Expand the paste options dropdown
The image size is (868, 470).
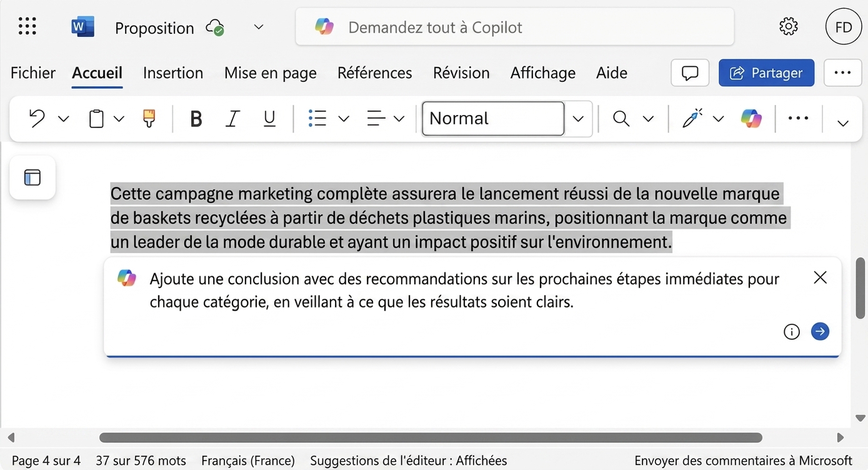tap(119, 119)
